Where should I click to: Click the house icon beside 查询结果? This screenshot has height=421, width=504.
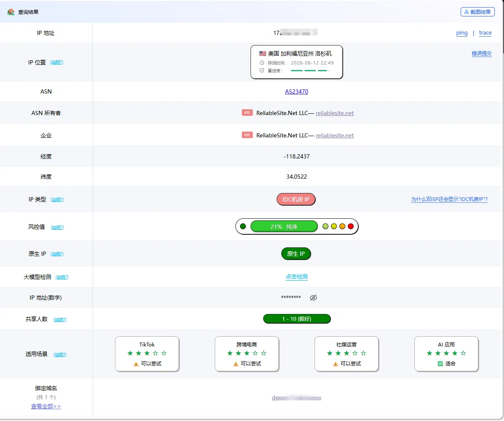(11, 12)
